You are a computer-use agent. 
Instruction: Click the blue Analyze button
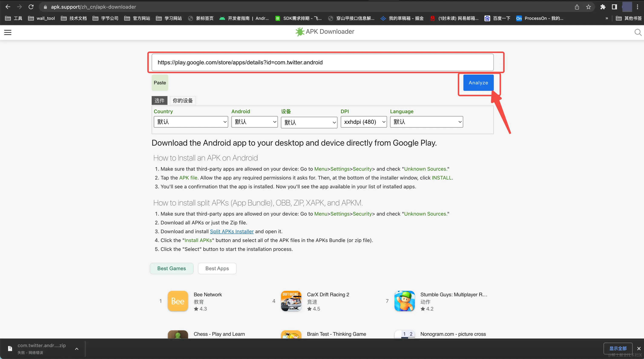478,82
